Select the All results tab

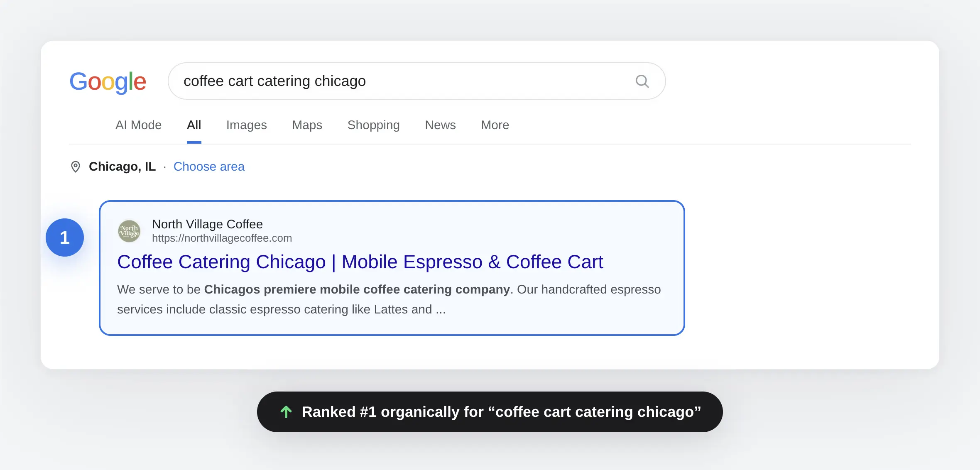click(x=194, y=125)
